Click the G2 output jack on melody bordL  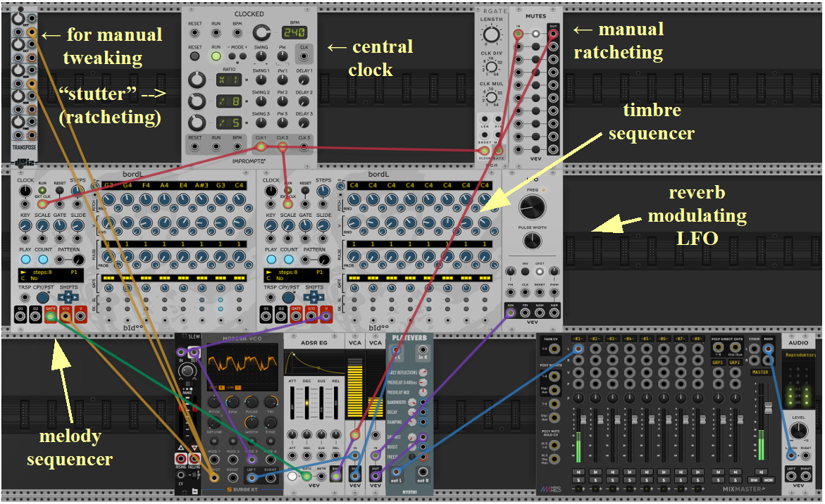coord(35,316)
